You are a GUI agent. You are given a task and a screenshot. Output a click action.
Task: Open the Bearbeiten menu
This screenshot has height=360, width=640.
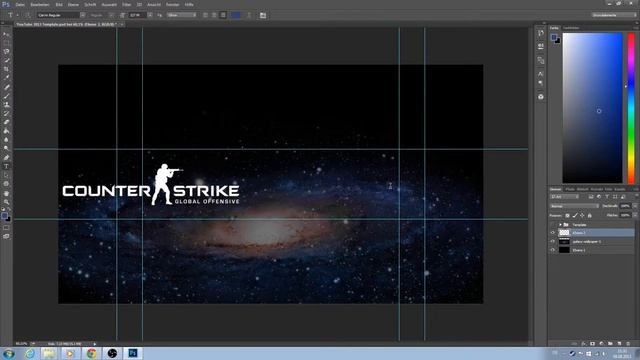coord(40,4)
